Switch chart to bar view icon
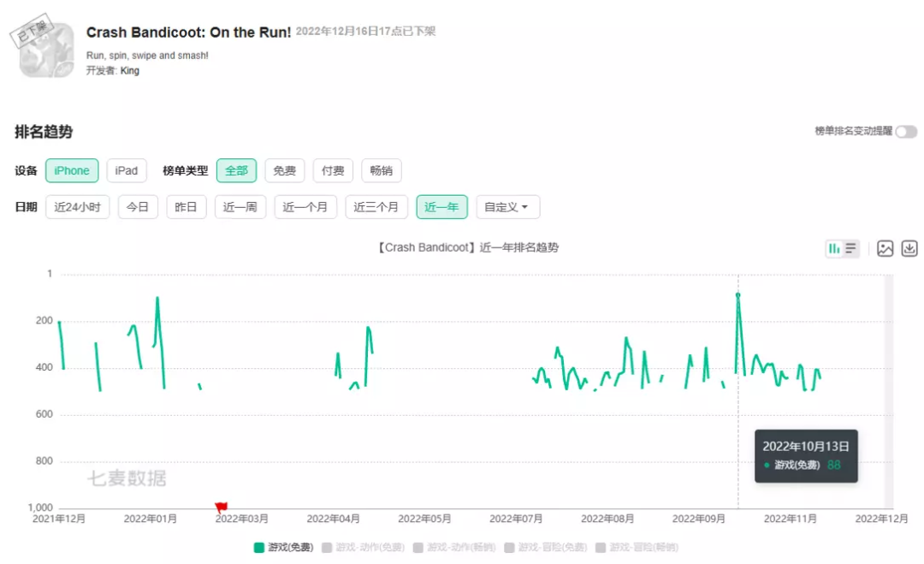924x564 pixels. point(834,249)
